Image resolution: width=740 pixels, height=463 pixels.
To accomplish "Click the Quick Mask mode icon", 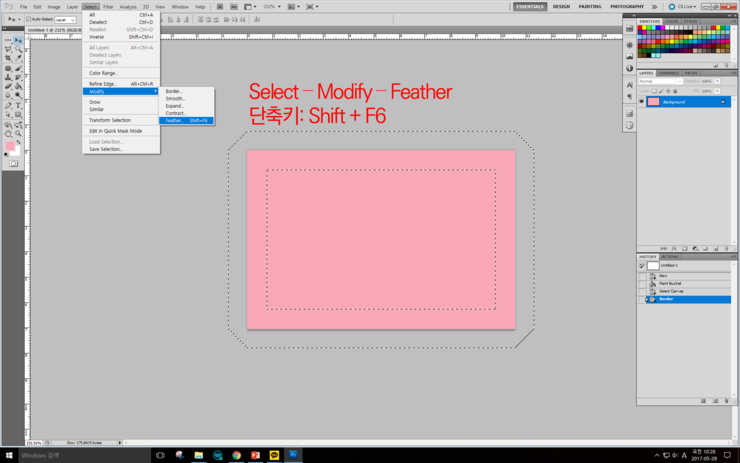I will 13,163.
